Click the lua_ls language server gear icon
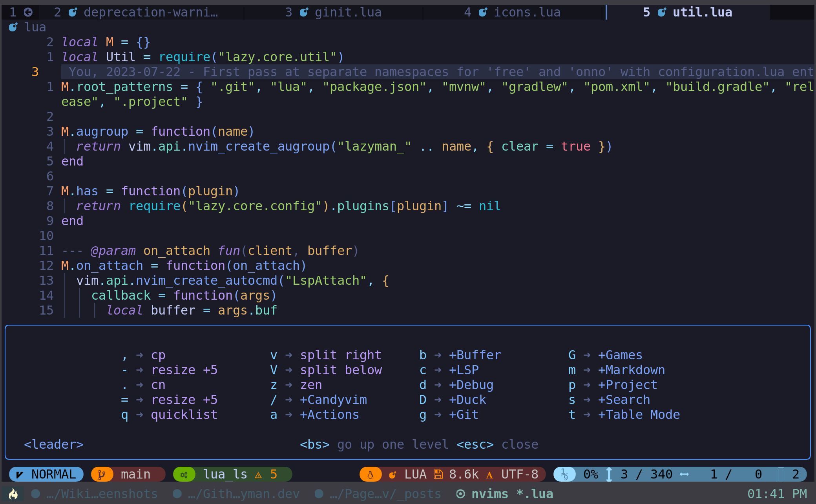Screen dimensions: 816x504 pos(184,475)
